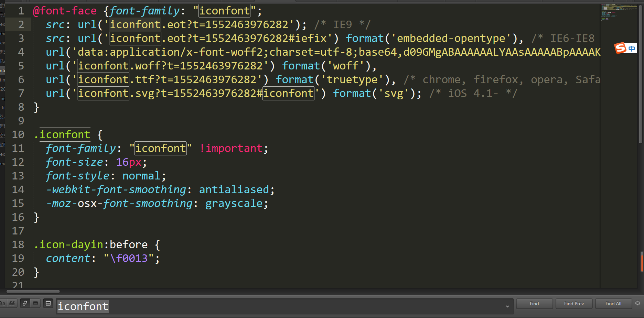Click the Sogou input method S logo
This screenshot has width=644, height=318.
click(x=620, y=48)
